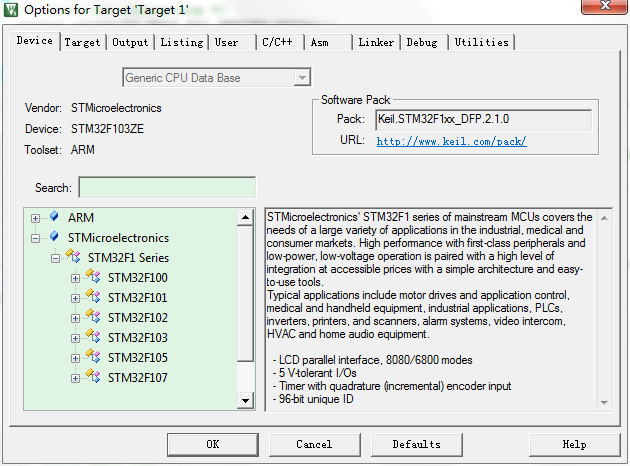Image resolution: width=630 pixels, height=466 pixels.
Task: Select the Device tab
Action: (35, 41)
